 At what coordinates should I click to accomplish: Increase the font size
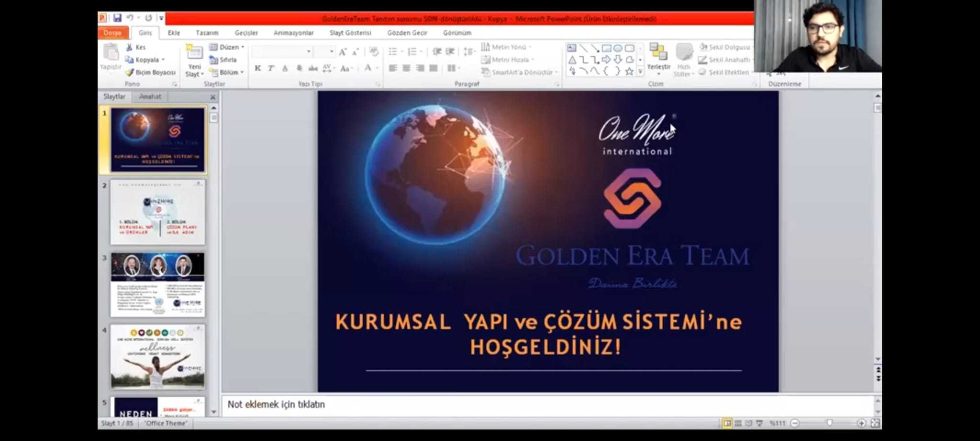click(343, 52)
